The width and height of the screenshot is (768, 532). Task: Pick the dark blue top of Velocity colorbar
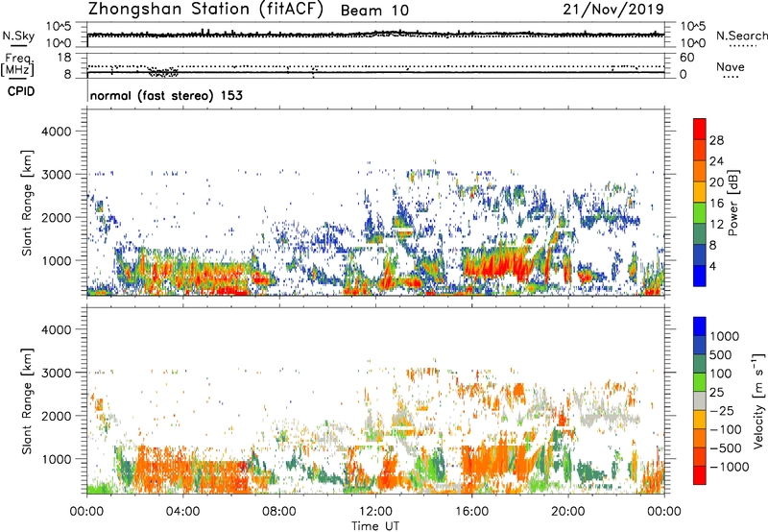700,325
